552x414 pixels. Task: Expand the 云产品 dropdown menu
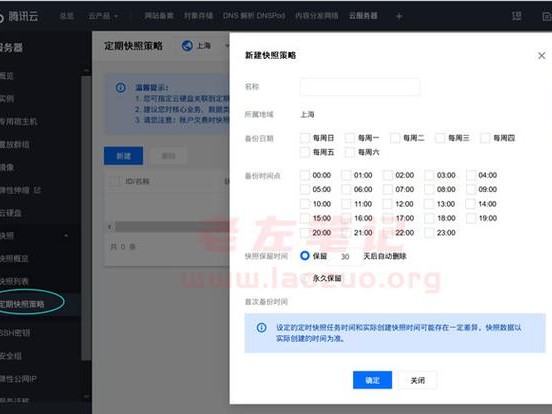point(103,16)
